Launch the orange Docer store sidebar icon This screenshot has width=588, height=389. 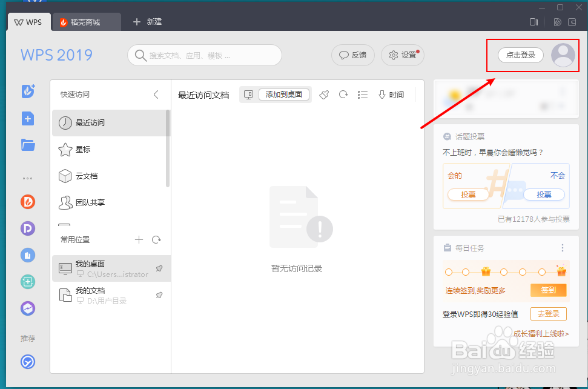[x=28, y=202]
